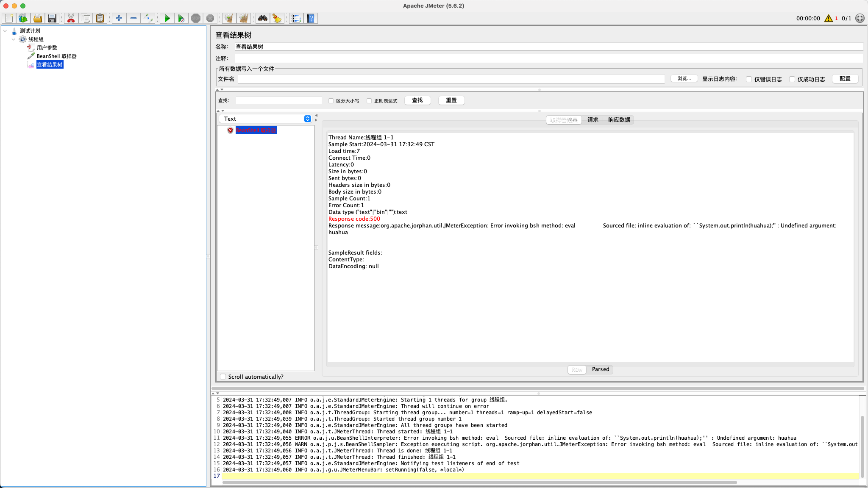This screenshot has width=868, height=488.
Task: Shutdown test threads gracefully
Action: click(x=210, y=18)
